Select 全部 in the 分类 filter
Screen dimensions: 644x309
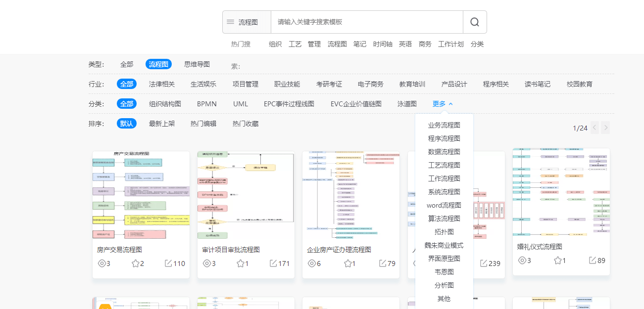pos(127,104)
